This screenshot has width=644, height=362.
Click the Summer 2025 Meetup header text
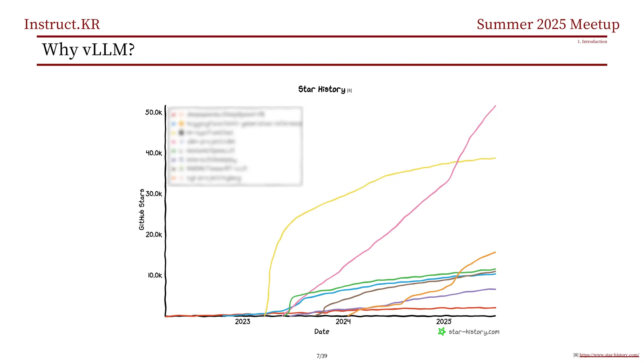[x=548, y=25]
